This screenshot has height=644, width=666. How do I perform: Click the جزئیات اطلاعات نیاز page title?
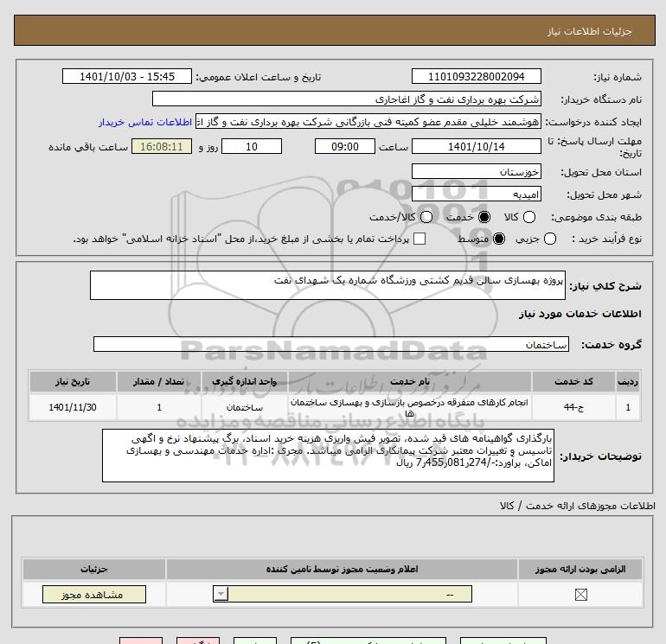[x=590, y=31]
